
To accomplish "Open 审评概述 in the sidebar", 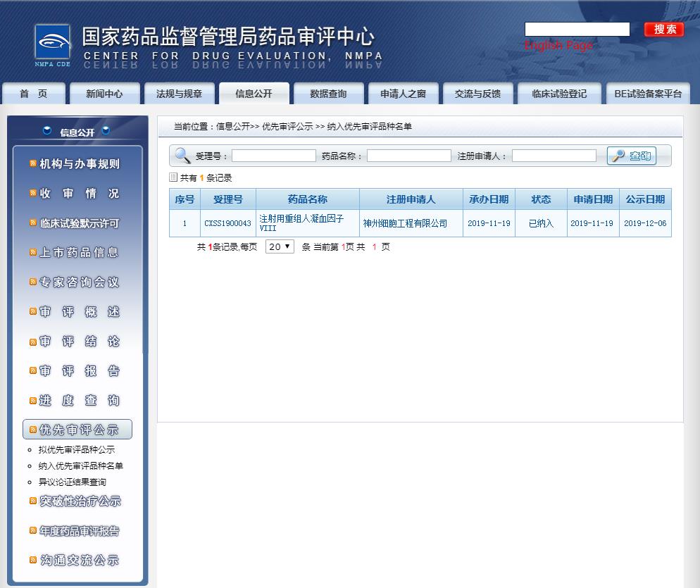I will click(x=80, y=311).
